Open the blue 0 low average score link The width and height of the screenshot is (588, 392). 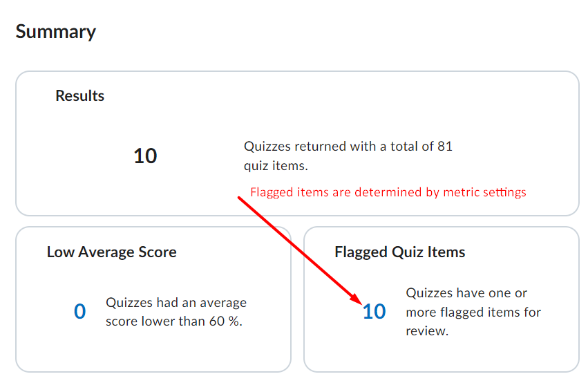(80, 312)
